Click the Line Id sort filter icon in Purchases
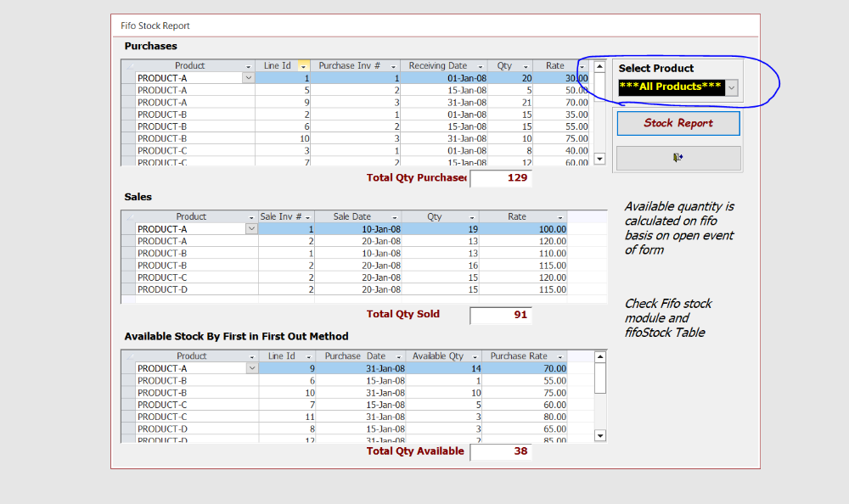 click(x=304, y=66)
